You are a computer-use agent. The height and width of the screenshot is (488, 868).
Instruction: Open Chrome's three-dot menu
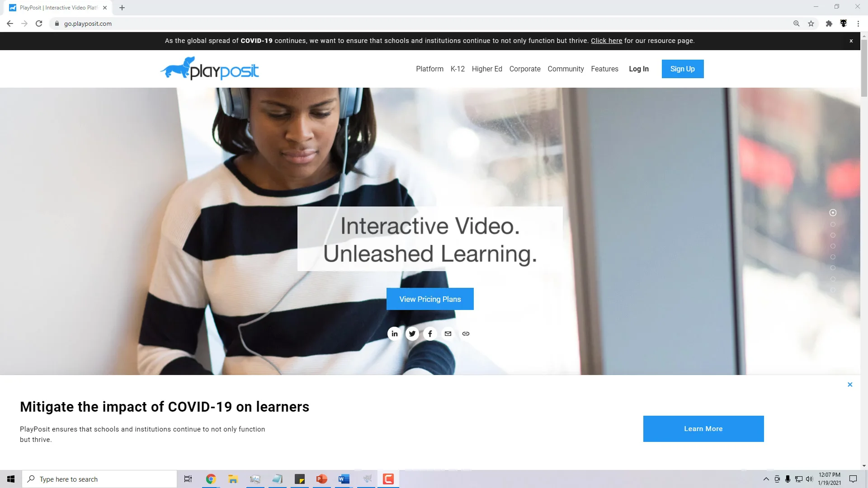tap(859, 23)
